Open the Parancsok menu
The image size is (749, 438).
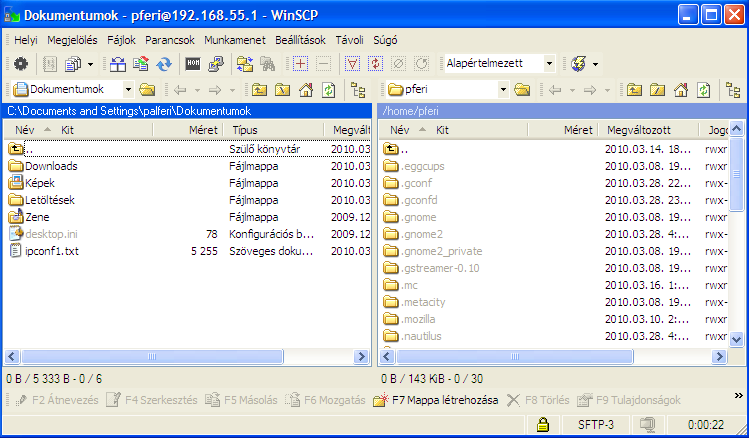169,40
